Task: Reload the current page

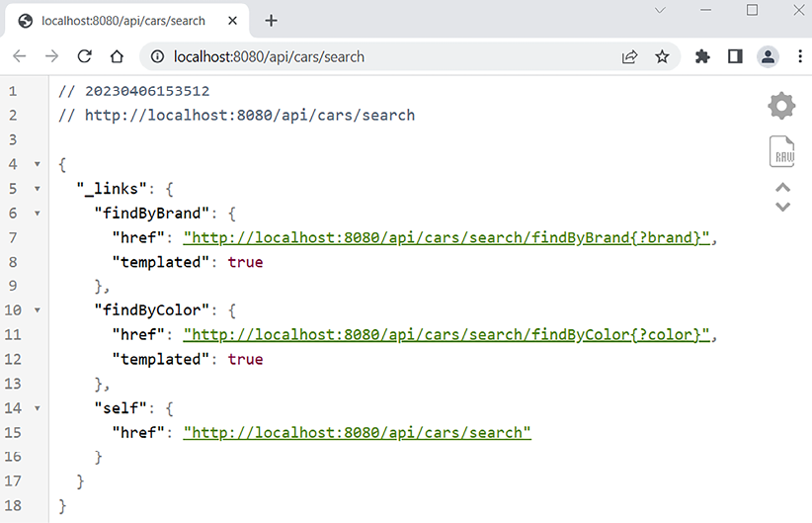Action: tap(84, 57)
